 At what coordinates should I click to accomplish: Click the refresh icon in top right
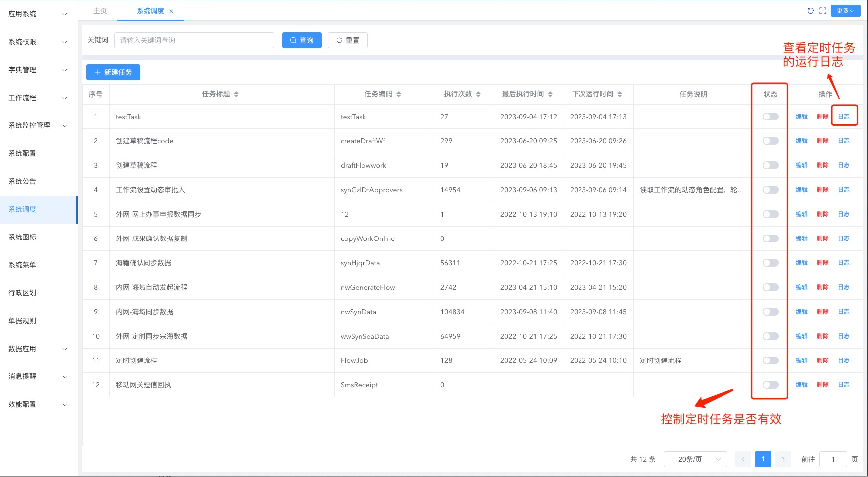tap(811, 11)
